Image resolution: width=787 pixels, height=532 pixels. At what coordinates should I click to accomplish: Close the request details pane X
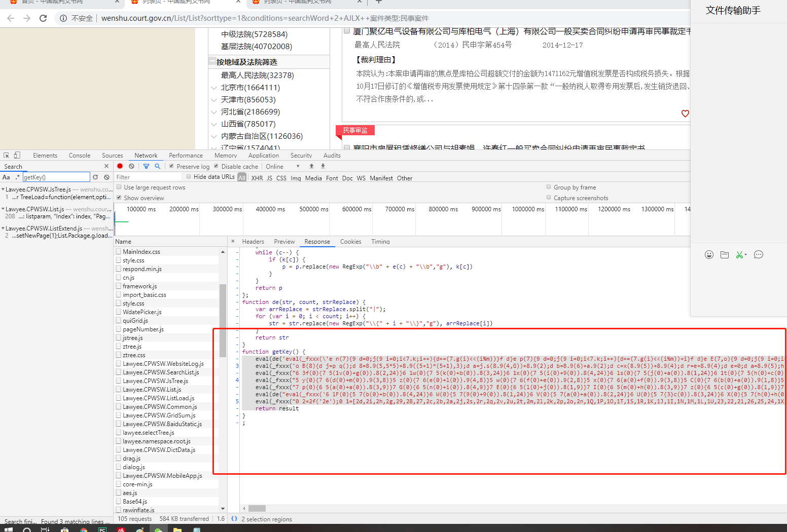tap(233, 242)
